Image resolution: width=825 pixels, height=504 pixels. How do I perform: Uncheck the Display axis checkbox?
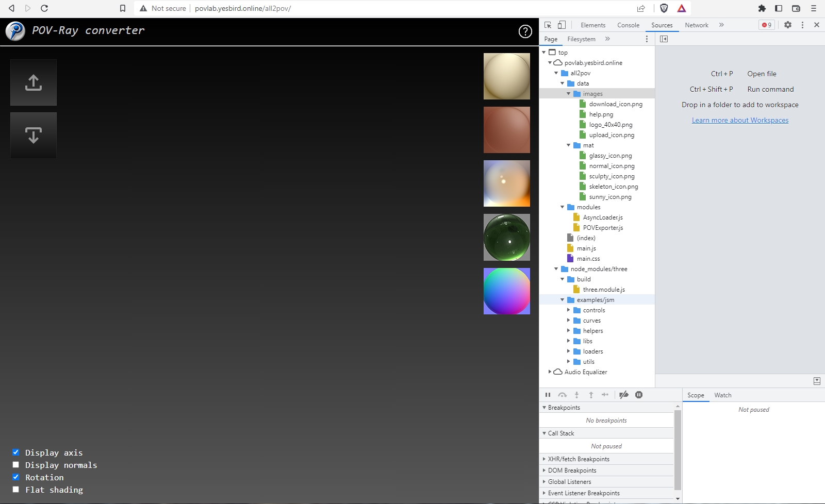tap(16, 452)
